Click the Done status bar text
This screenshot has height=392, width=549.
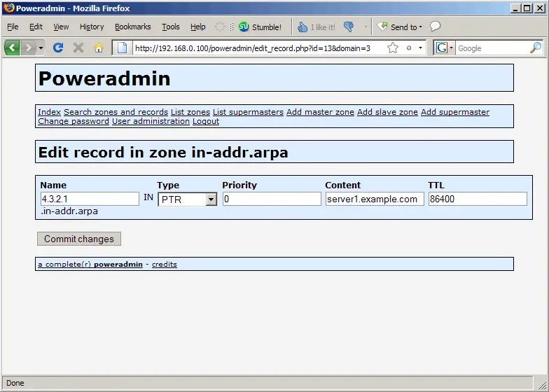(x=15, y=383)
